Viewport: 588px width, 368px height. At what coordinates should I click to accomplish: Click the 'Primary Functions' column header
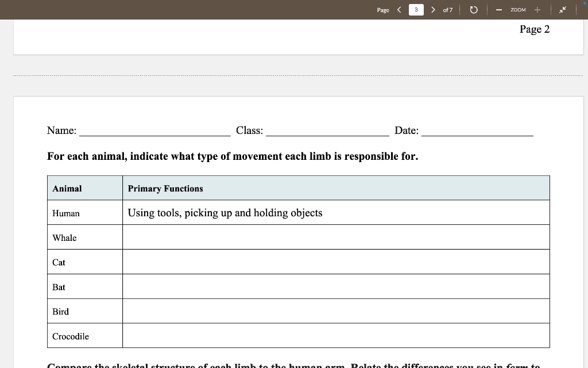click(x=165, y=189)
